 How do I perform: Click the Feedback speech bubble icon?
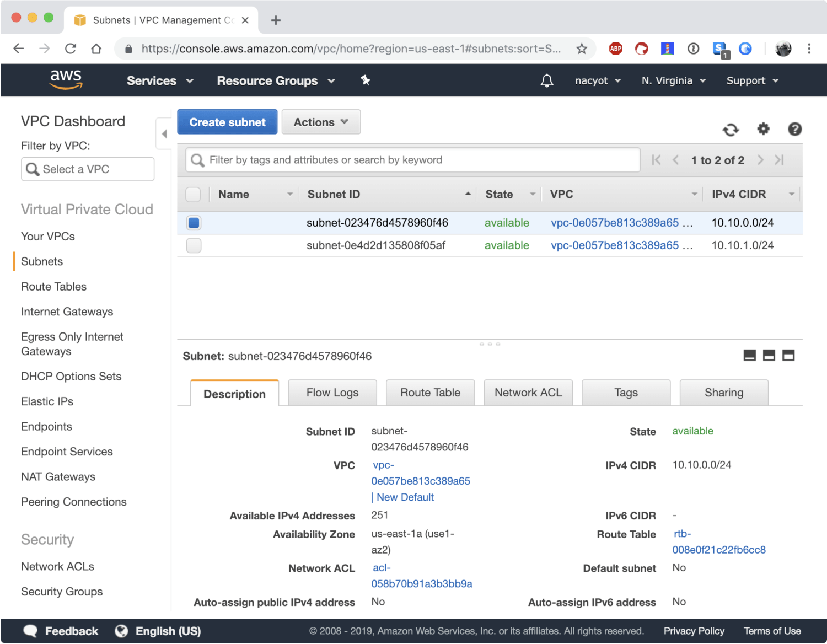coord(30,631)
